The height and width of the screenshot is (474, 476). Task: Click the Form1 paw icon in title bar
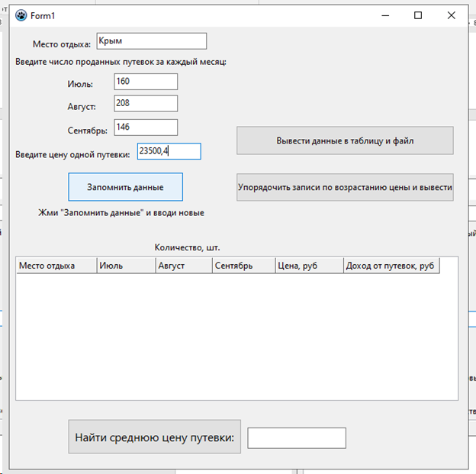[21, 15]
